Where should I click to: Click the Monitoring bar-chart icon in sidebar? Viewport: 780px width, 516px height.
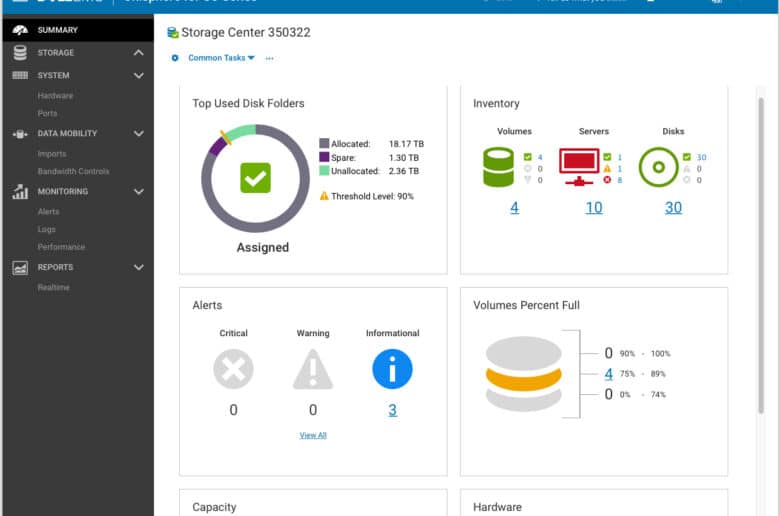[20, 192]
